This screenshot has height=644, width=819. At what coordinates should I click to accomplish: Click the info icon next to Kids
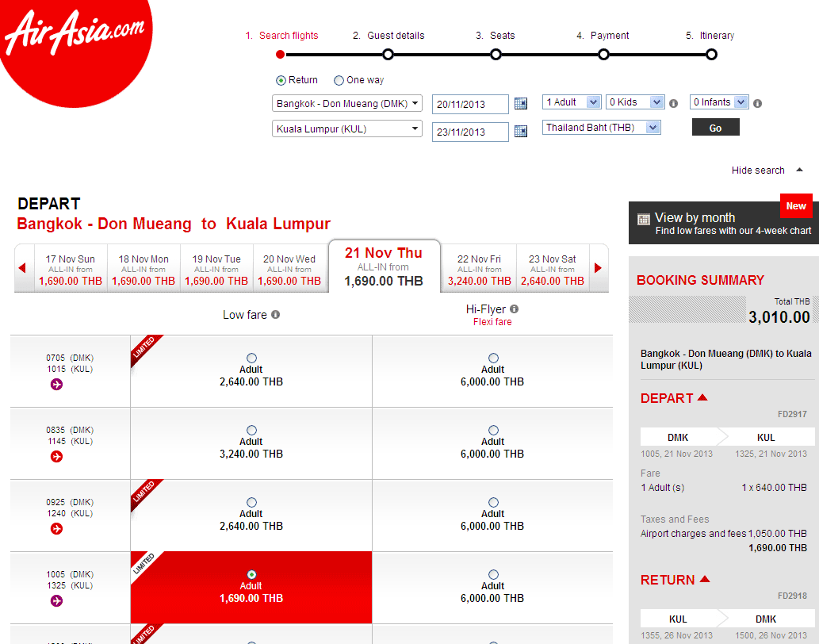click(x=674, y=103)
